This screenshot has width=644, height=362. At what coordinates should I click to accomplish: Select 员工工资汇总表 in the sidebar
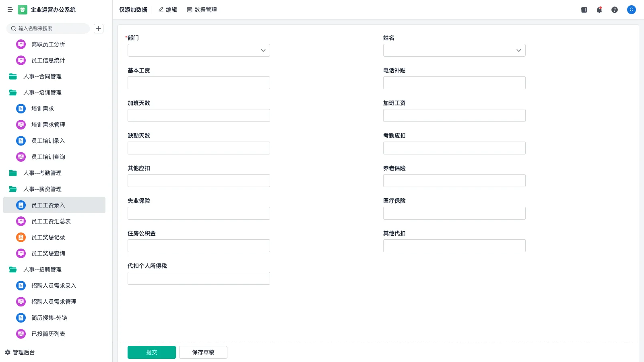51,221
